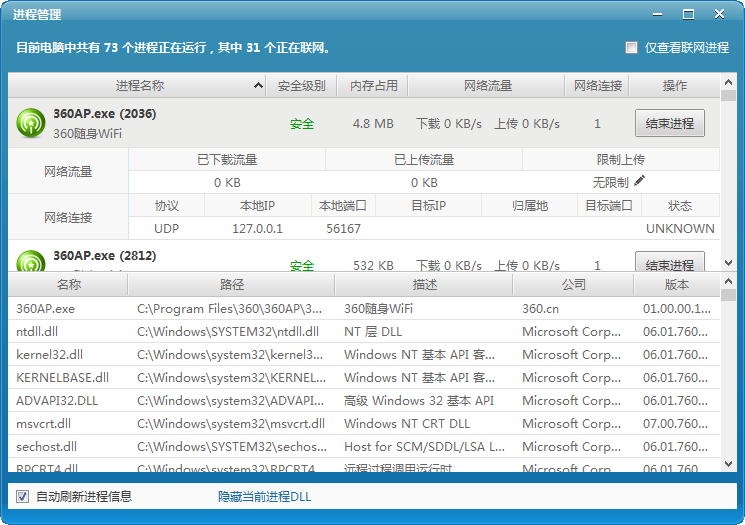Select the kernel32.dll row
The height and width of the screenshot is (525, 745).
pos(364,354)
